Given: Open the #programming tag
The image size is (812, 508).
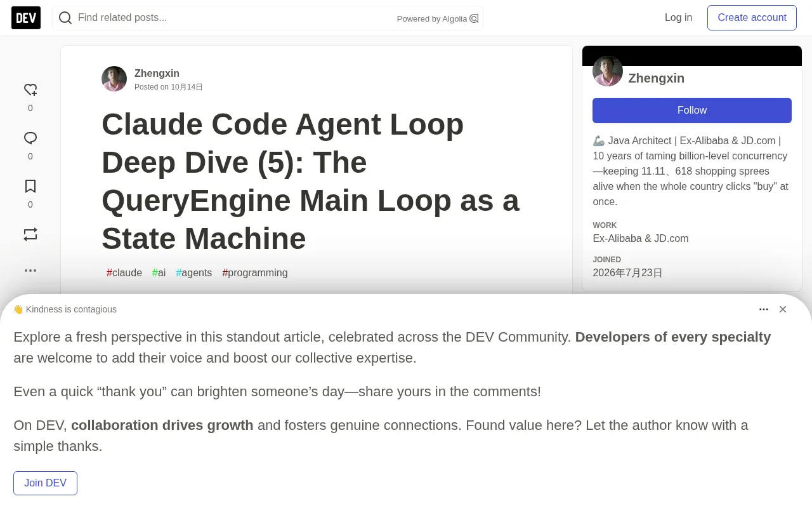Looking at the screenshot, I should [x=255, y=273].
